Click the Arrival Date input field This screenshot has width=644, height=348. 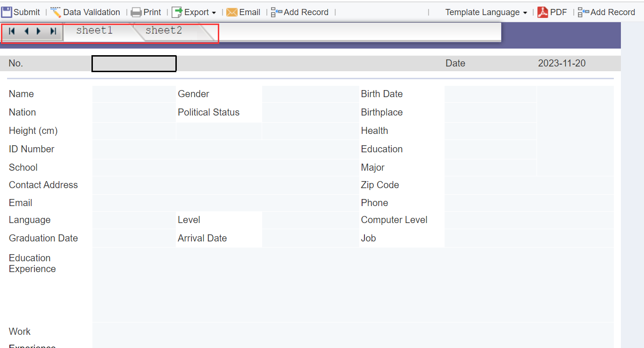click(310, 239)
